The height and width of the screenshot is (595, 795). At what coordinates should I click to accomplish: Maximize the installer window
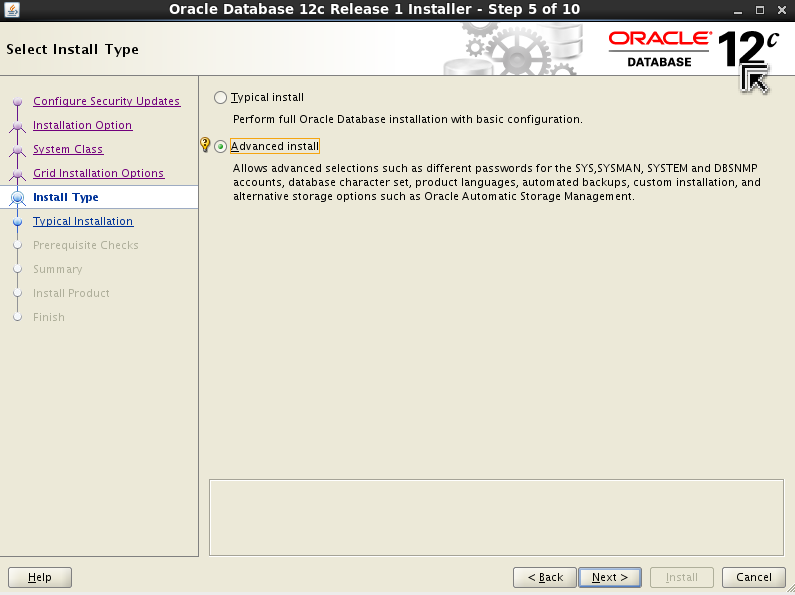[760, 10]
